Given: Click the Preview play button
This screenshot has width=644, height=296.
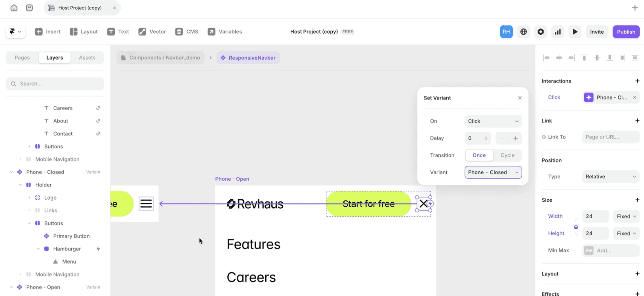Looking at the screenshot, I should (575, 32).
